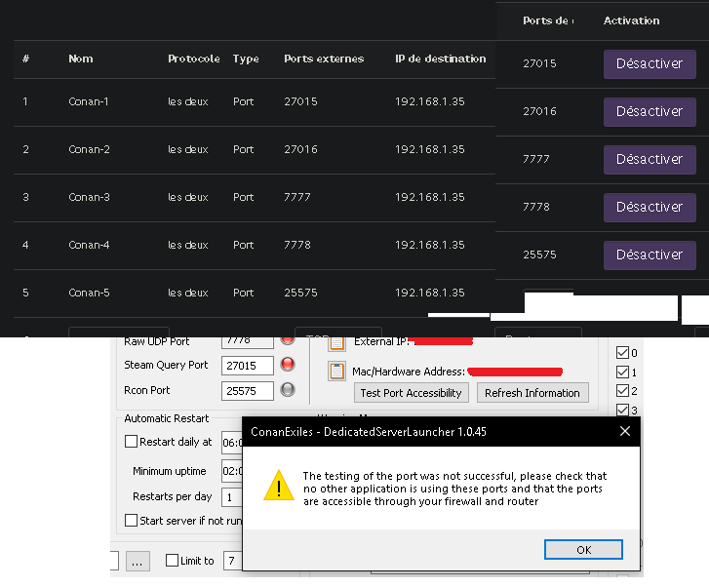Viewport: 709px width, 588px height.
Task: Click Désactiver for port 7777
Action: [x=649, y=159]
